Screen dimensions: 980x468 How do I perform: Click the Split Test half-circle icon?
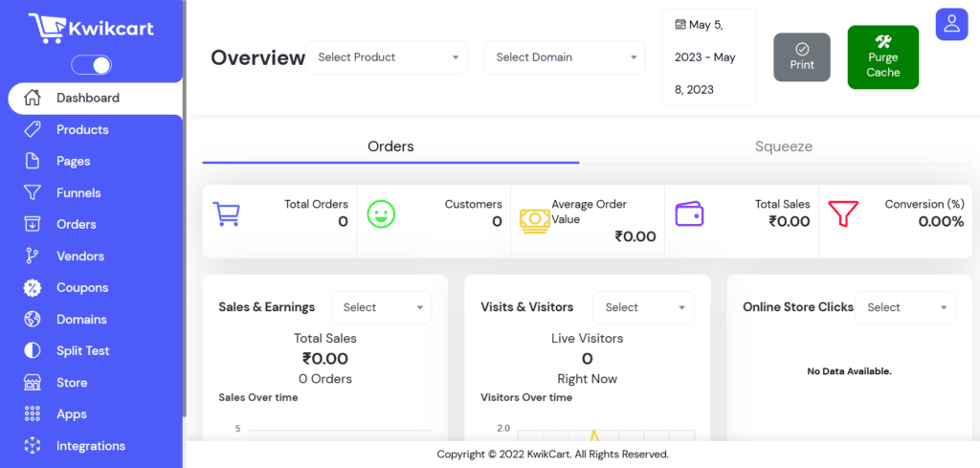click(32, 350)
